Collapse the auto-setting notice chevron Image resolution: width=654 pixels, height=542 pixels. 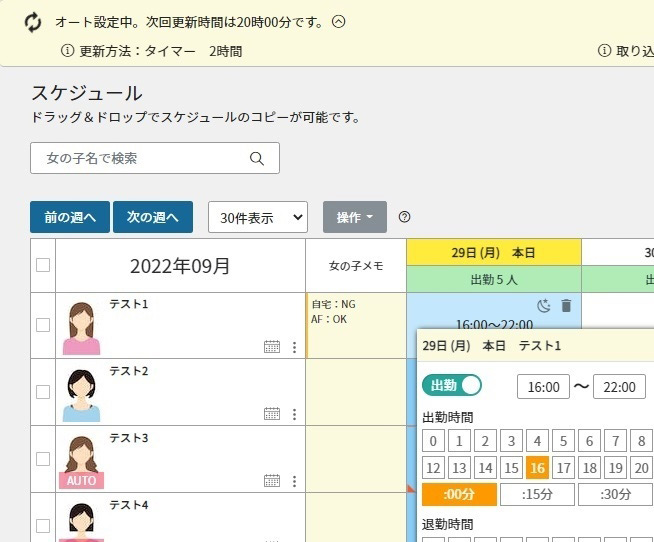(x=339, y=21)
